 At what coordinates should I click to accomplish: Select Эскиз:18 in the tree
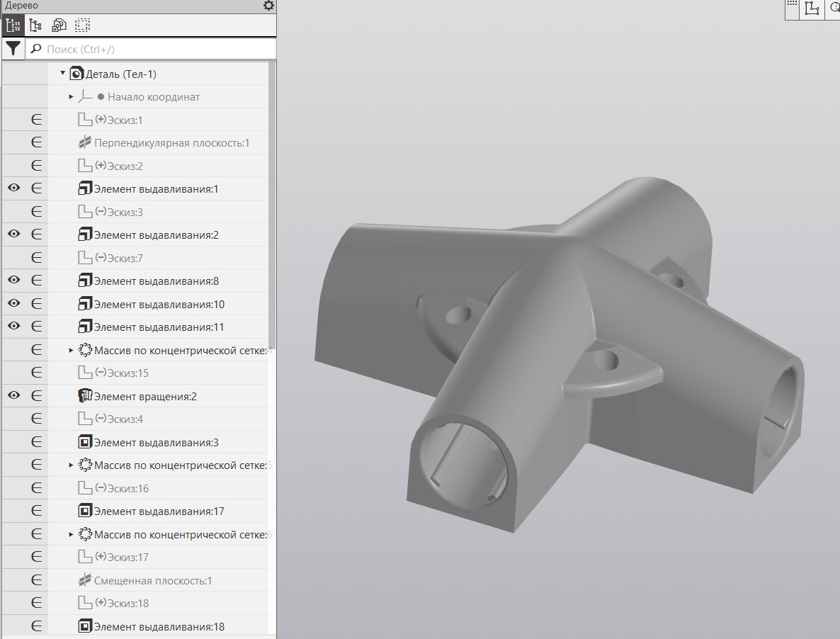tap(128, 604)
